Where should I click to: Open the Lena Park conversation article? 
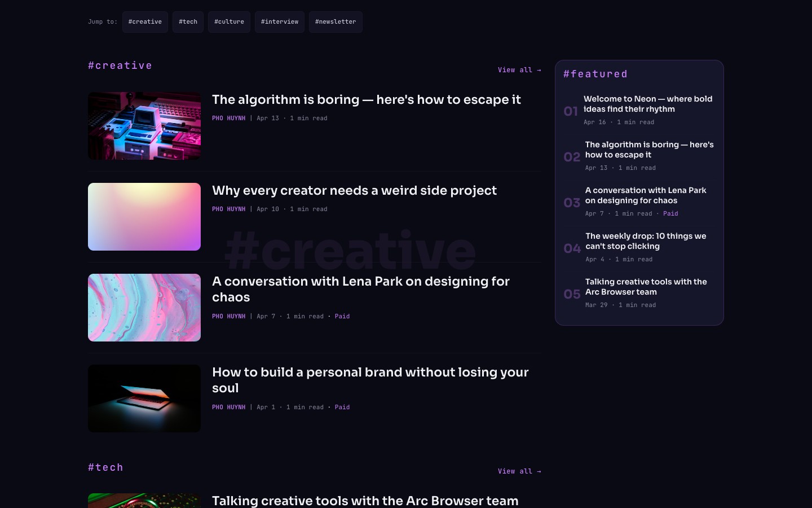[x=361, y=290]
